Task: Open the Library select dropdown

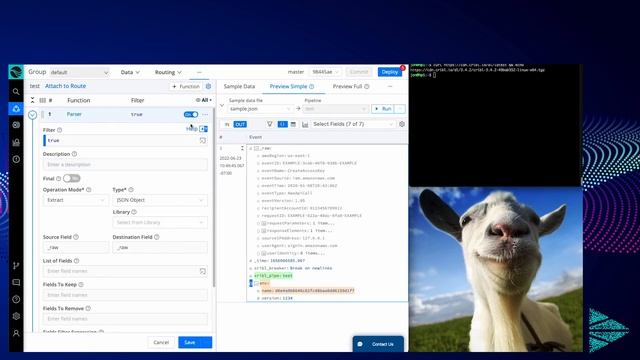Action: (160, 222)
